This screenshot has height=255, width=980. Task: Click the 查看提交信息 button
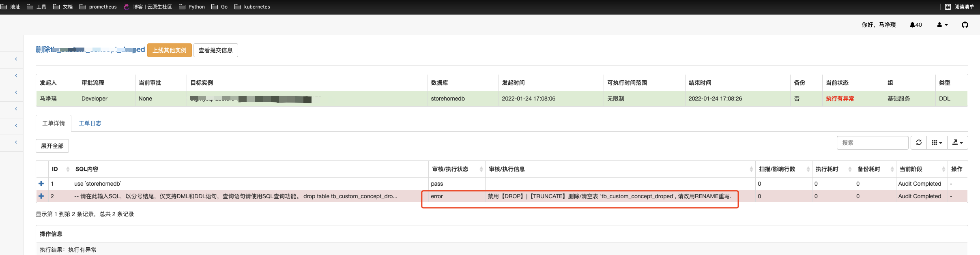pyautogui.click(x=216, y=50)
